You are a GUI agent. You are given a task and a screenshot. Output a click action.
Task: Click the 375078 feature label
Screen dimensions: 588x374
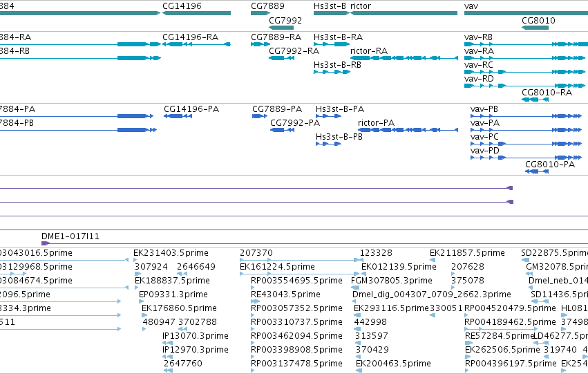tap(468, 281)
